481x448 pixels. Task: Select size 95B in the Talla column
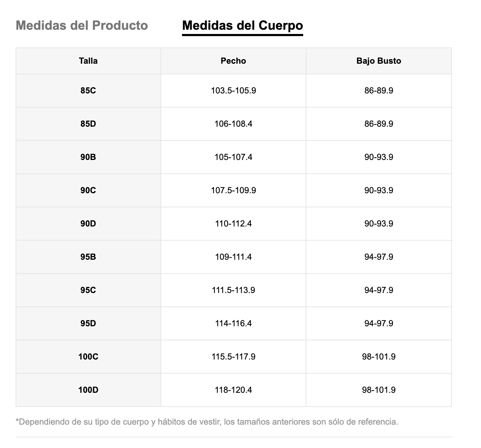88,257
